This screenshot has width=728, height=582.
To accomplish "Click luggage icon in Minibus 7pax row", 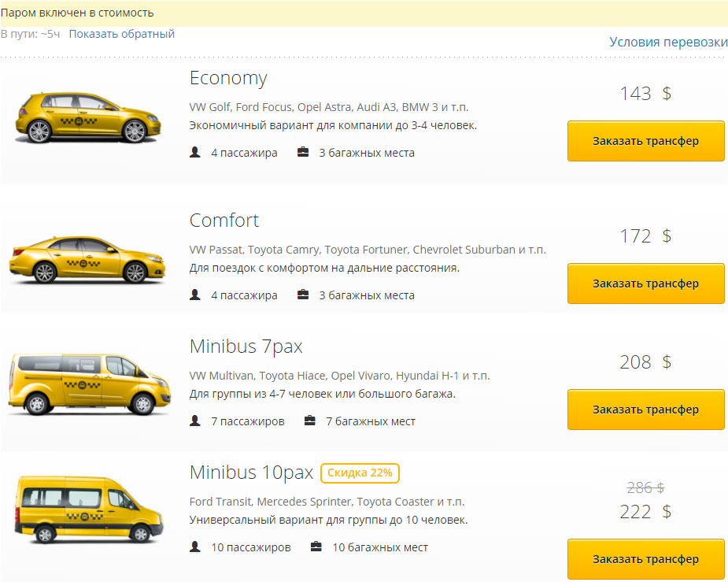I will 310,421.
